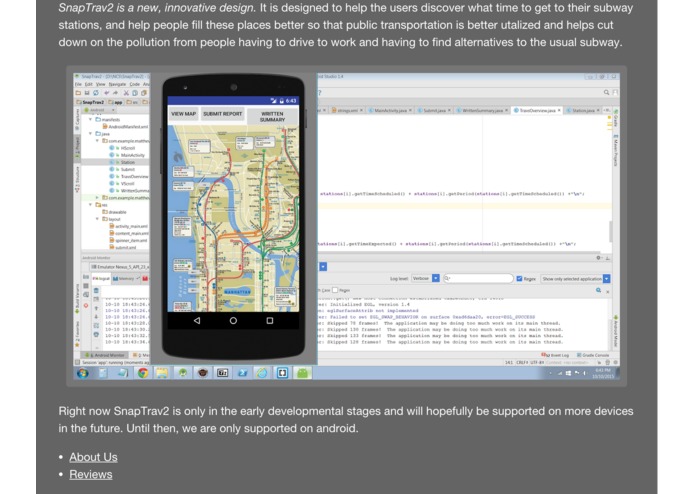The image size is (695, 494).
Task: Open the Reviews link
Action: (x=90, y=474)
